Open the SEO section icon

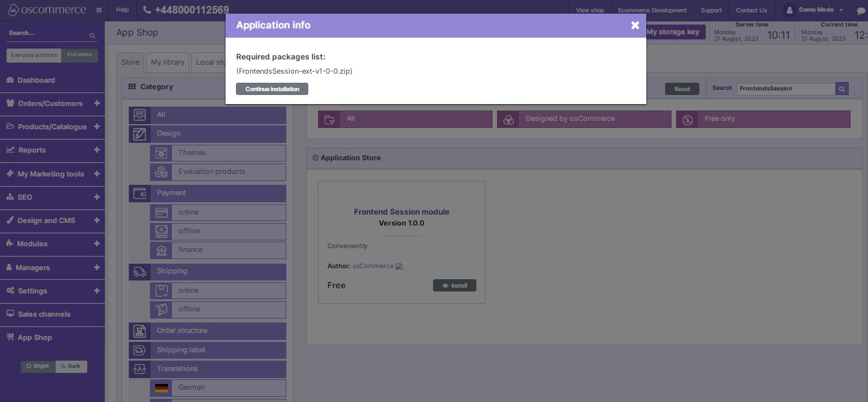click(x=9, y=197)
